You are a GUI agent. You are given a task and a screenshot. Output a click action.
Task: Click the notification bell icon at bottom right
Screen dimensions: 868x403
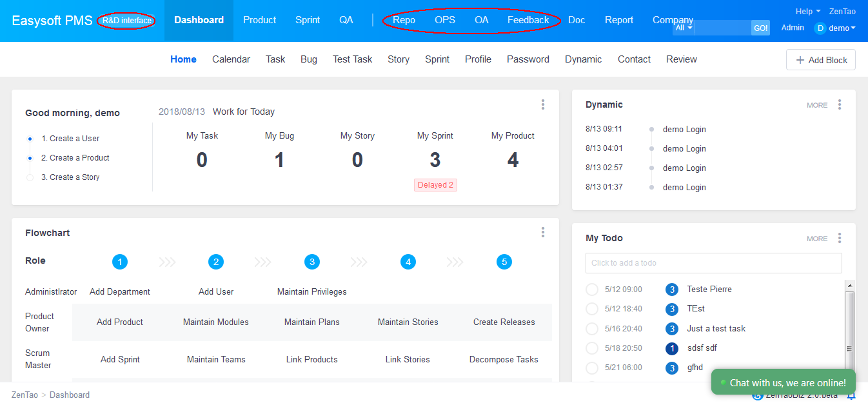pyautogui.click(x=851, y=395)
